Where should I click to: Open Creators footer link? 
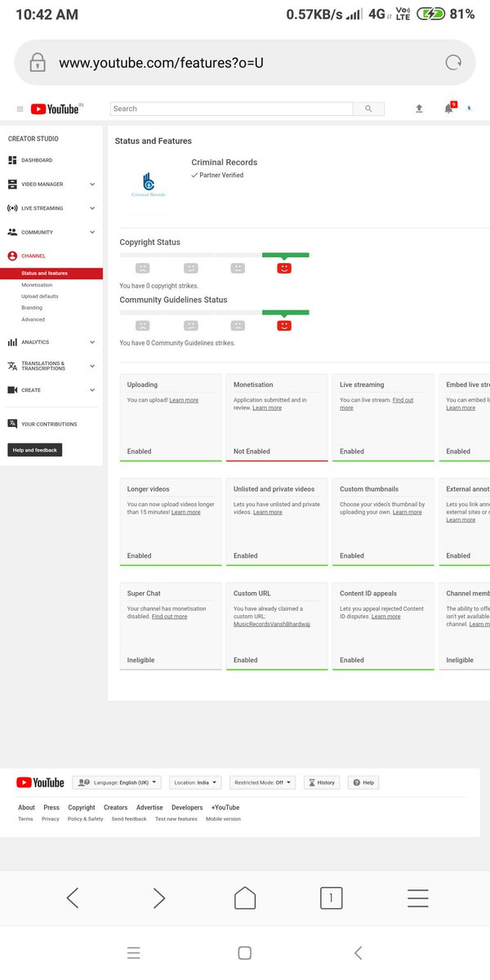click(x=116, y=808)
